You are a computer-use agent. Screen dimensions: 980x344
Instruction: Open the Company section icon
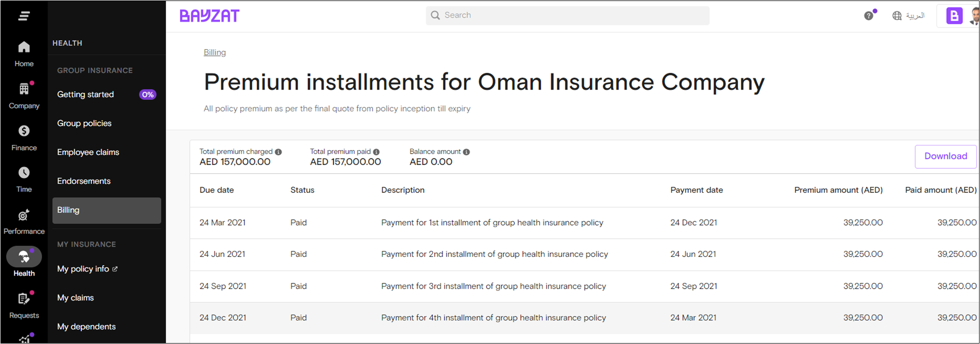[x=24, y=89]
